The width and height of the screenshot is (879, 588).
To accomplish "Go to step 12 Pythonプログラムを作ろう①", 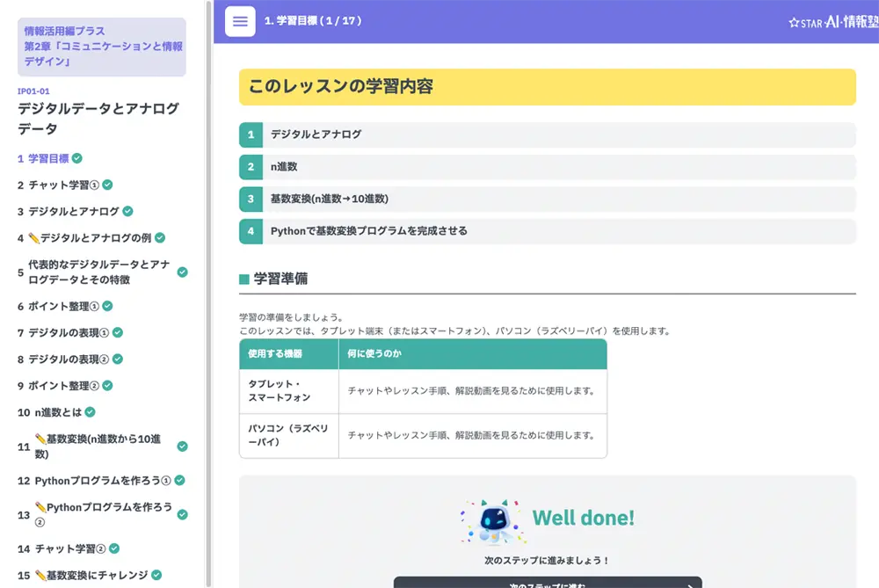I will point(101,481).
